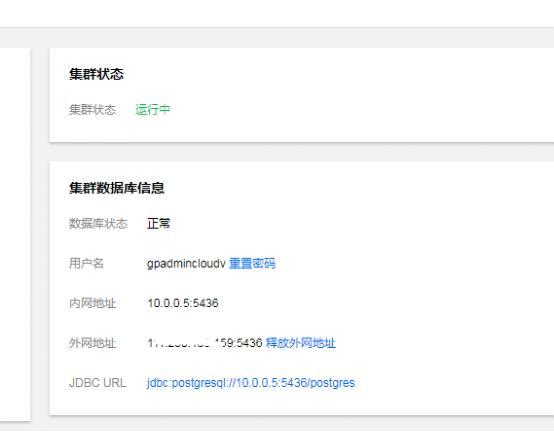Click the 重置密码 reset password link
This screenshot has width=554, height=432.
click(252, 264)
